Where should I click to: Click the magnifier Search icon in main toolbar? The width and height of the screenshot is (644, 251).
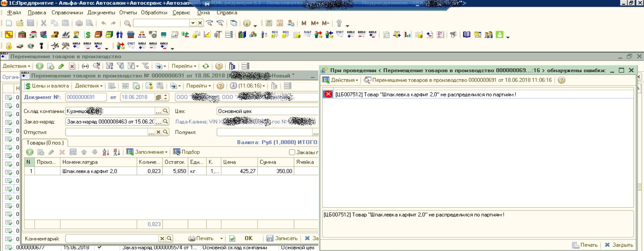click(x=127, y=23)
